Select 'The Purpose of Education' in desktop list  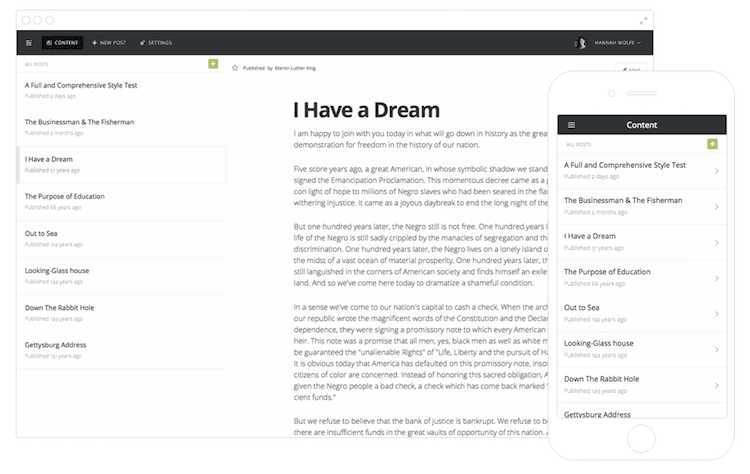pyautogui.click(x=121, y=201)
